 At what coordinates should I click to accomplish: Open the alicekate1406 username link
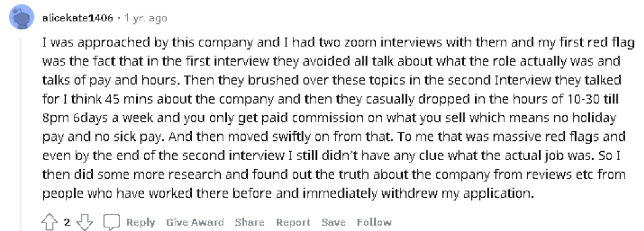[x=78, y=18]
